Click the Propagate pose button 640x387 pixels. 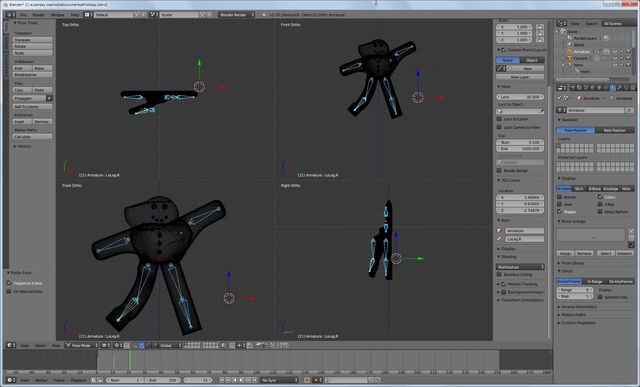[29, 98]
